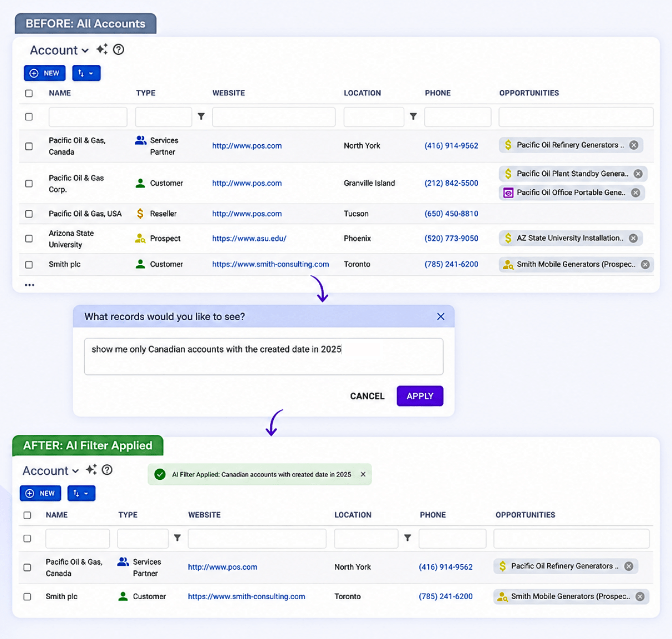The width and height of the screenshot is (672, 639).
Task: Open the help icon in the Before panel
Action: click(118, 49)
